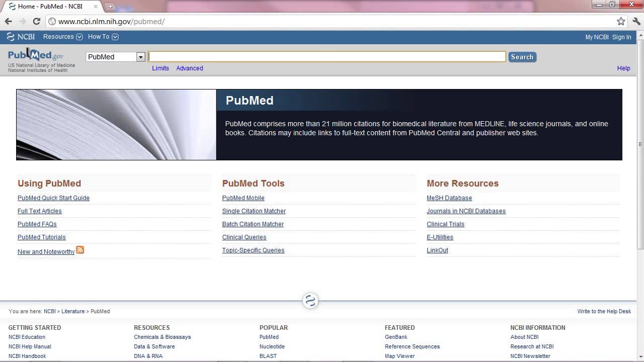
Task: Open a new browser tab
Action: pyautogui.click(x=110, y=7)
